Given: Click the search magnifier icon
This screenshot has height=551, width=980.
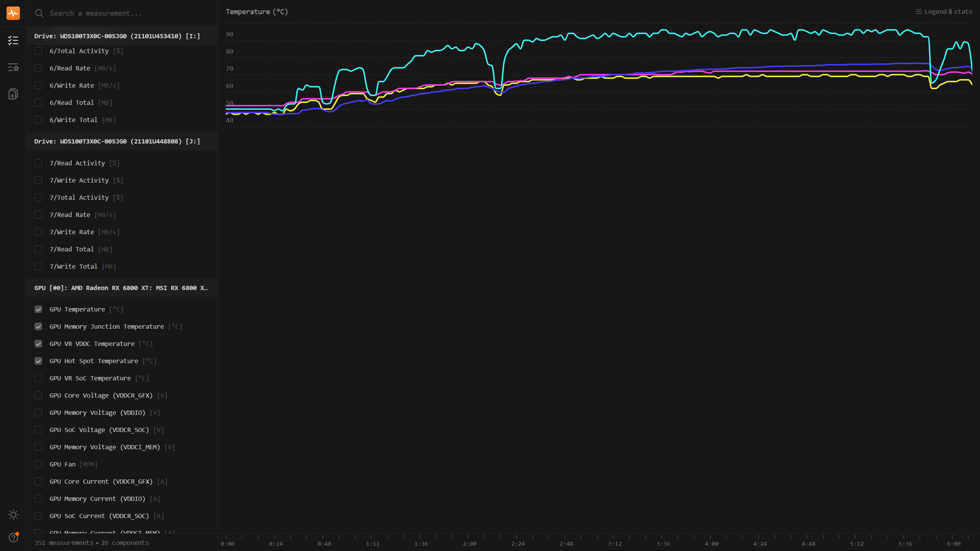Looking at the screenshot, I should [x=39, y=13].
